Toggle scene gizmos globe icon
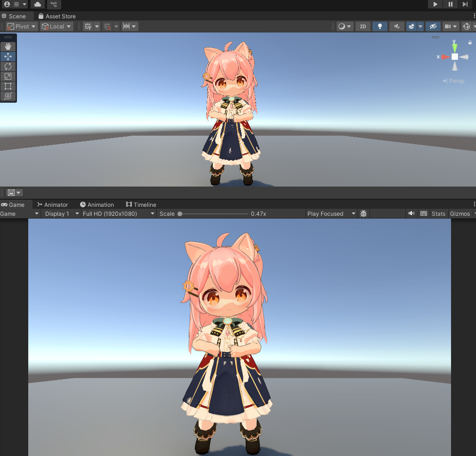 tap(467, 26)
